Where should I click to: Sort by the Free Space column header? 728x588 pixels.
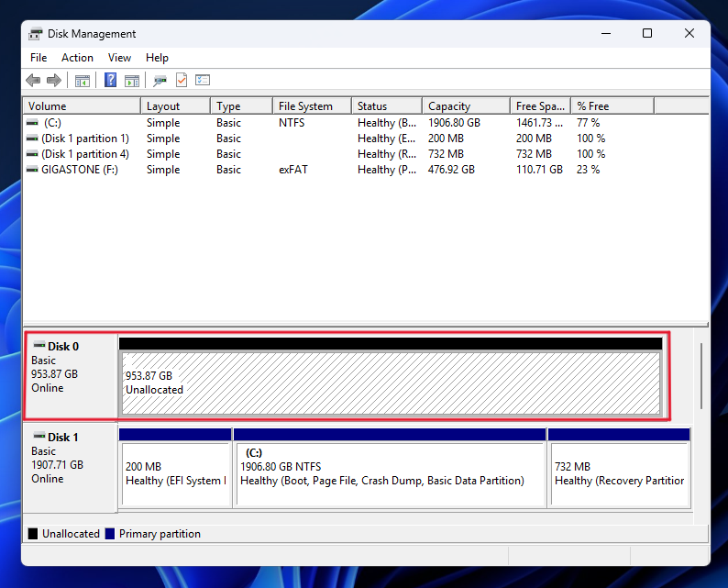(x=540, y=105)
